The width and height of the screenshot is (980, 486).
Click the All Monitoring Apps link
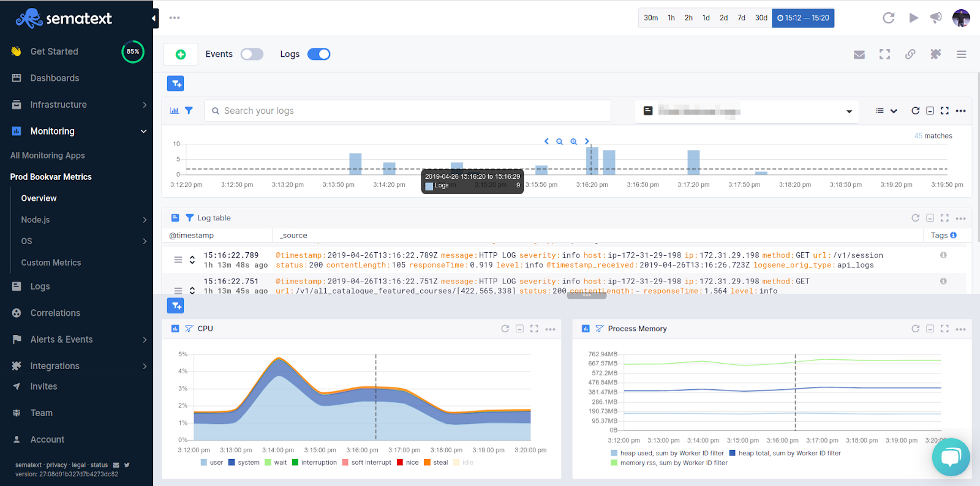pos(48,155)
